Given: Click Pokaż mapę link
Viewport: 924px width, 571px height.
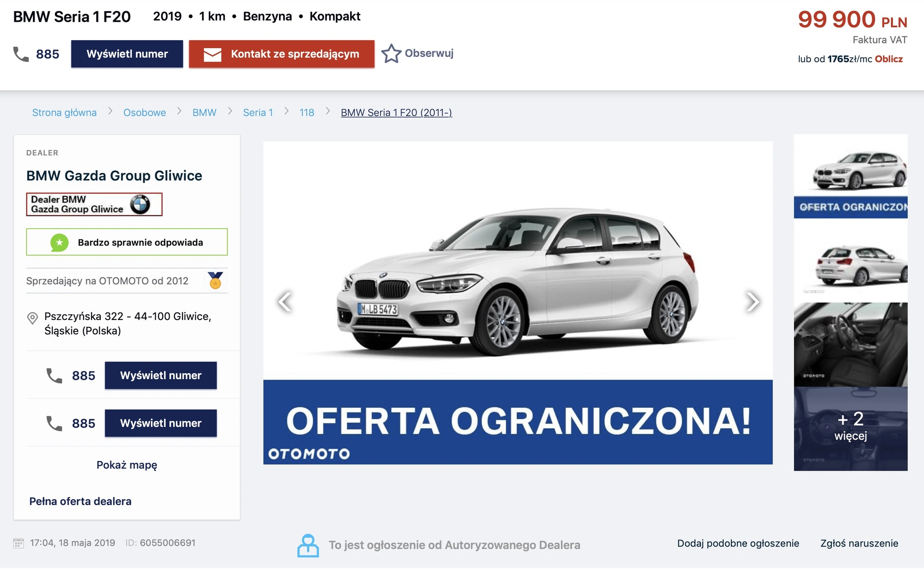Looking at the screenshot, I should coord(127,465).
